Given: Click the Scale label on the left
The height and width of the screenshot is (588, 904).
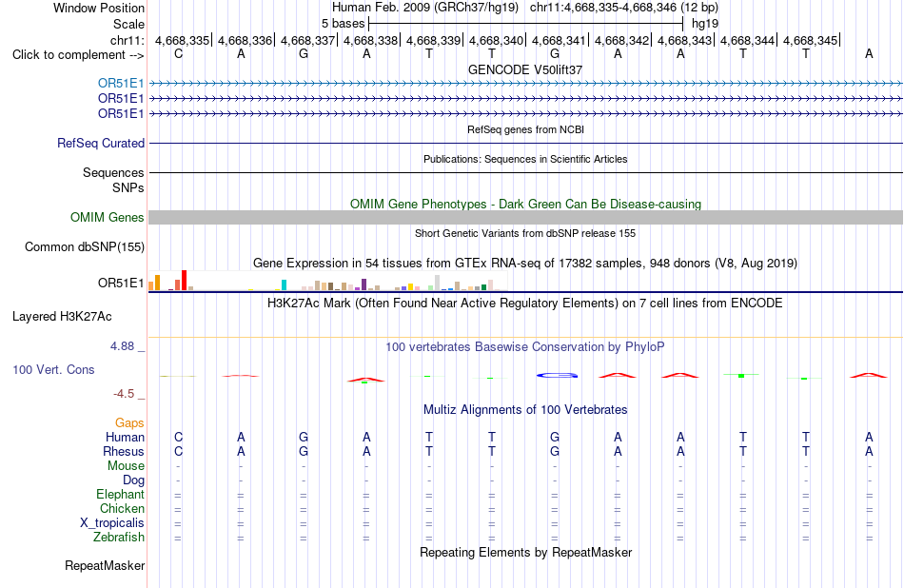Looking at the screenshot, I should click(x=128, y=24).
